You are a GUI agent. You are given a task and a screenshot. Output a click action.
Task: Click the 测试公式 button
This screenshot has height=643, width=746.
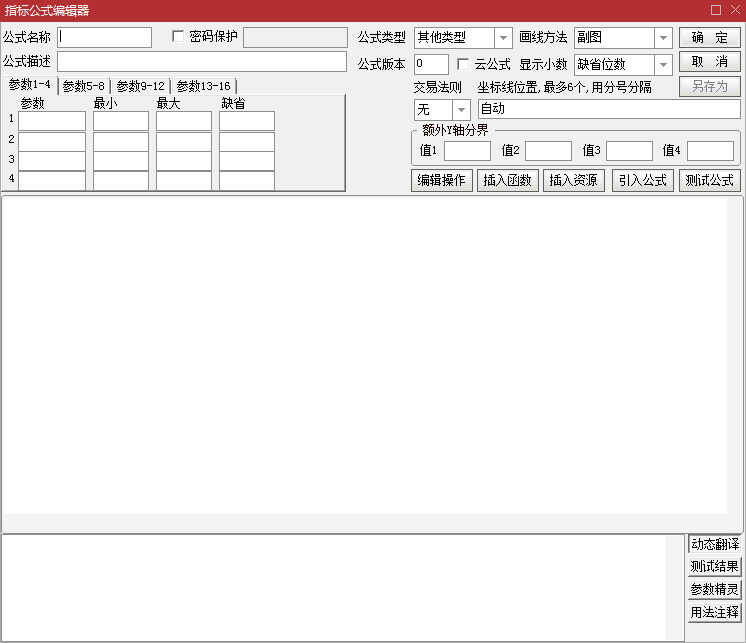(709, 181)
